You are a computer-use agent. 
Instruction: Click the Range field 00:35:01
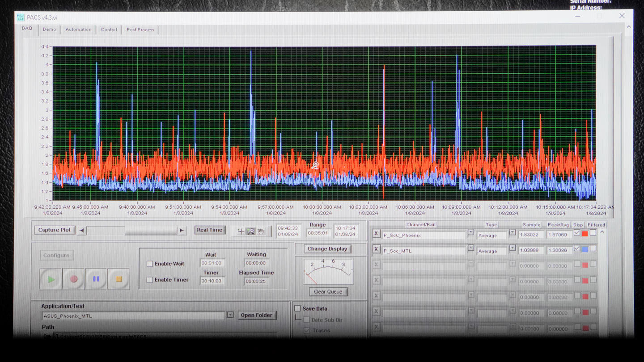pos(318,233)
